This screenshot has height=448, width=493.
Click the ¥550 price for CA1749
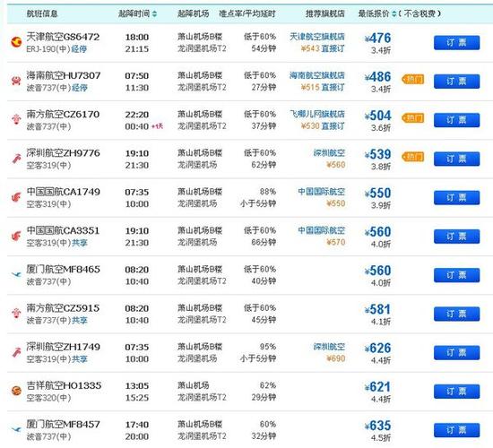click(x=377, y=193)
